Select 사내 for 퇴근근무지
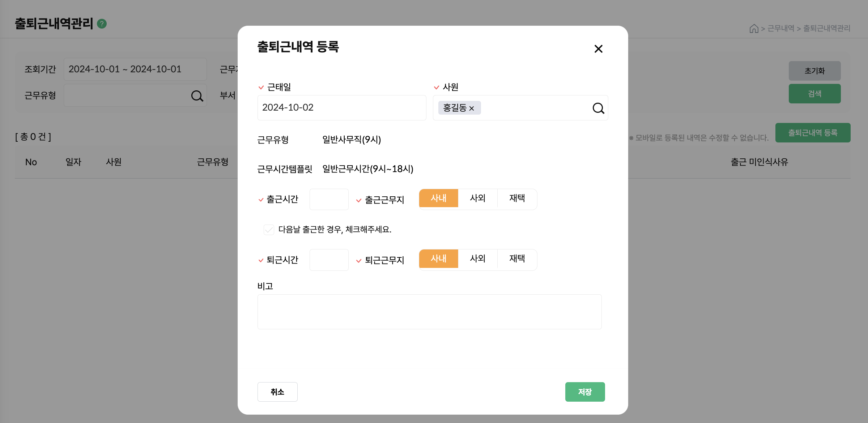 point(438,259)
